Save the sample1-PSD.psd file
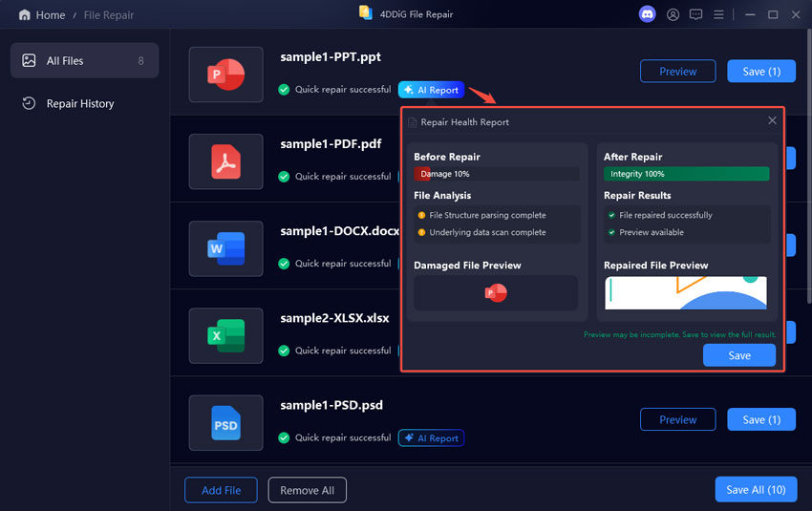Viewport: 812px width, 511px height. pos(761,419)
